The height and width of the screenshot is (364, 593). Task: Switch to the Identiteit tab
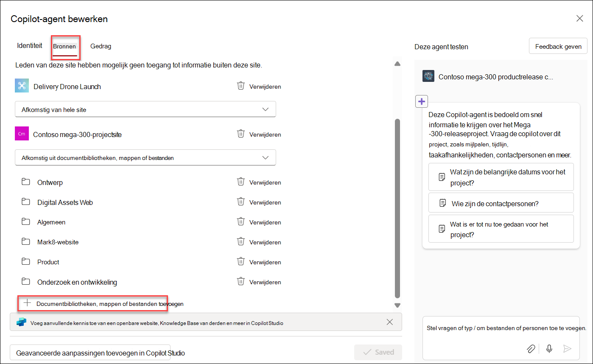(30, 45)
